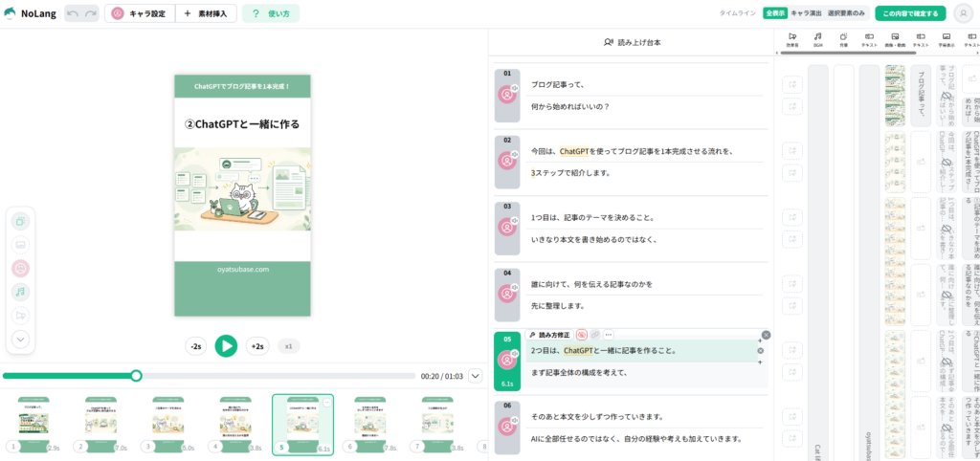Select 'ブログ記事って、' text clip in timeline
This screenshot has width=980, height=461.
921,96
